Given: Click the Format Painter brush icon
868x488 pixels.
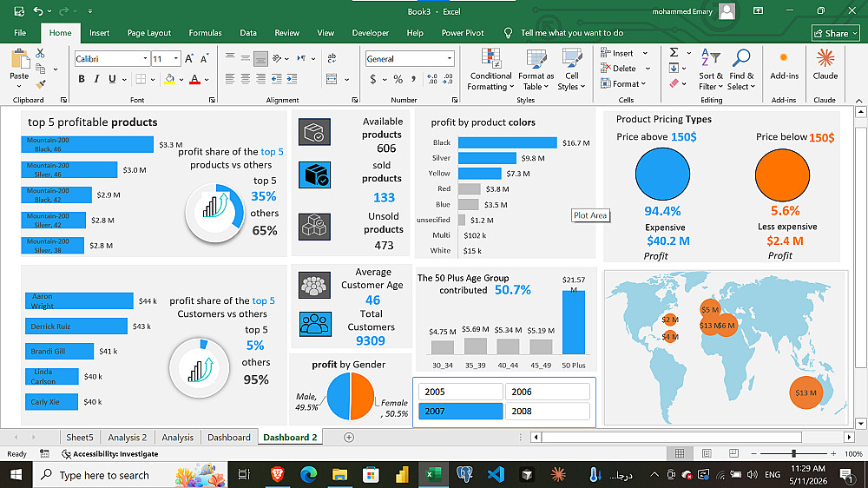Looking at the screenshot, I should 41,84.
